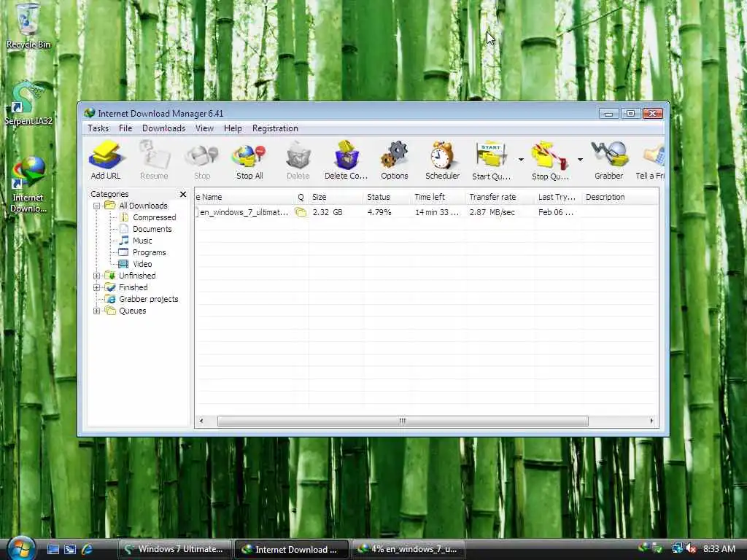747x560 pixels.
Task: Sort by Q column header
Action: [x=301, y=197]
